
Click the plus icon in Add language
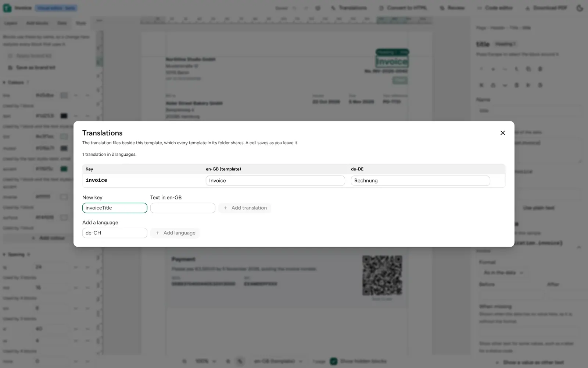tap(158, 233)
